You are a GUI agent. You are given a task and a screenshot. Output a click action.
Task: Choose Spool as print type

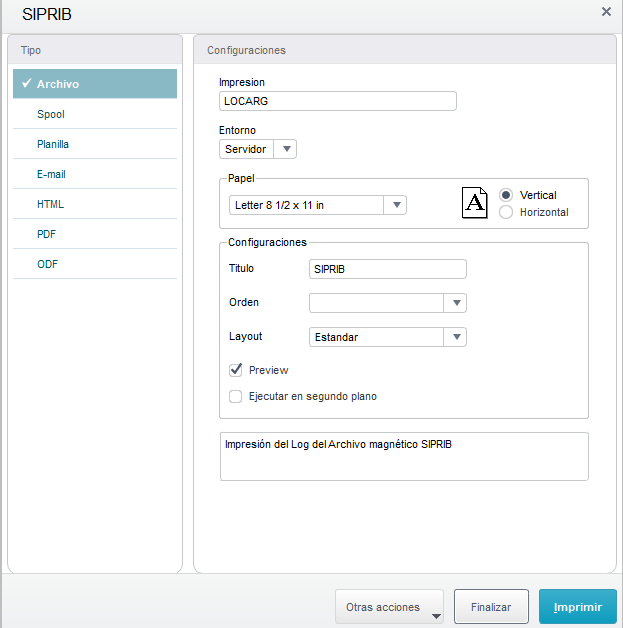pos(95,114)
